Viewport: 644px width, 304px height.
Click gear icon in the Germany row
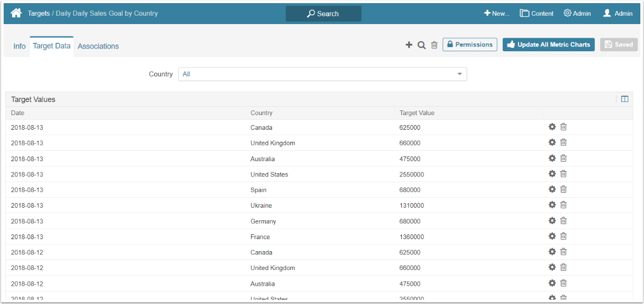click(552, 220)
